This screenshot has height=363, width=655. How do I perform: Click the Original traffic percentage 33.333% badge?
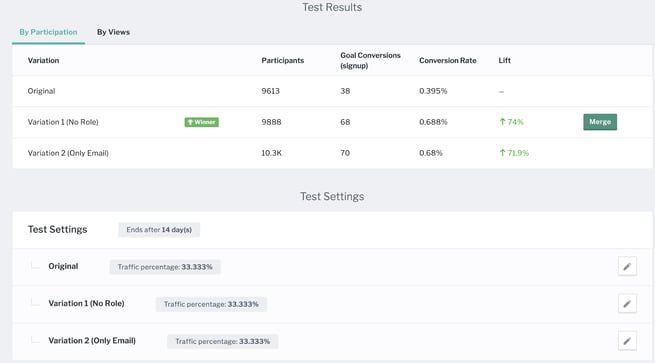[165, 267]
